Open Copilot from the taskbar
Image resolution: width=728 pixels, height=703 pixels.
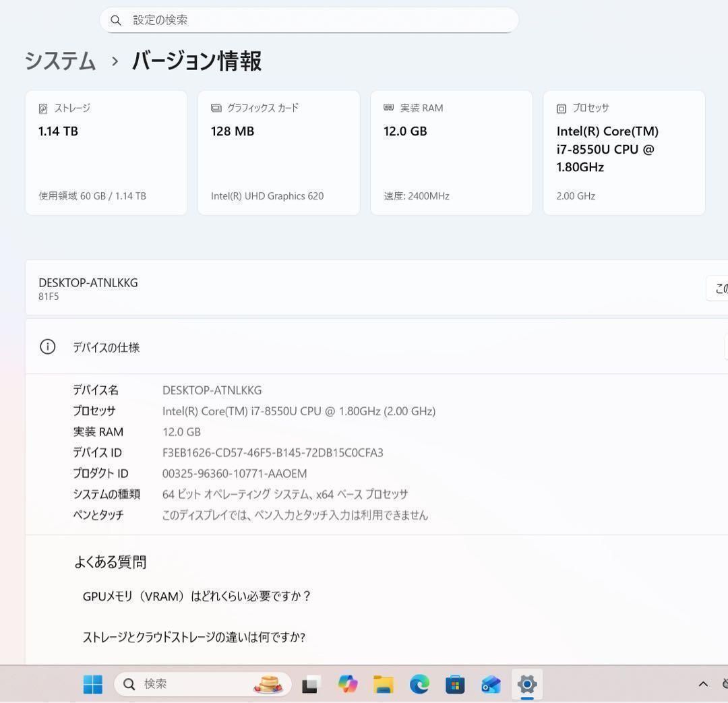click(348, 683)
